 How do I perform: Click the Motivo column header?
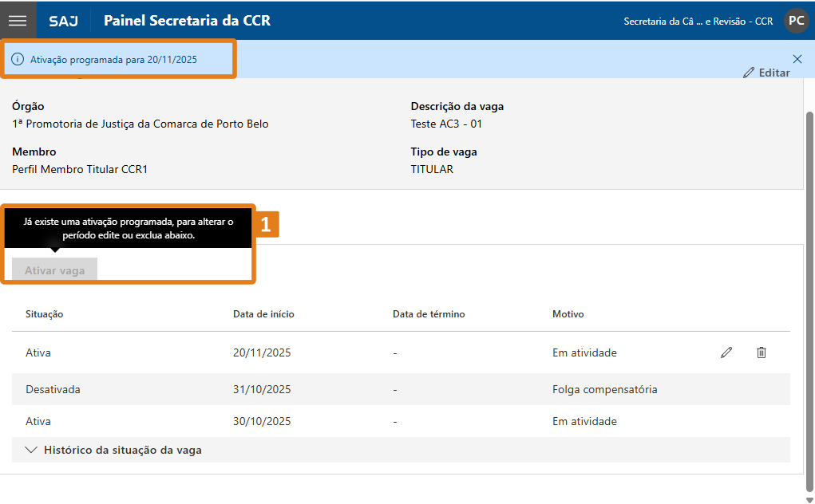coord(568,314)
